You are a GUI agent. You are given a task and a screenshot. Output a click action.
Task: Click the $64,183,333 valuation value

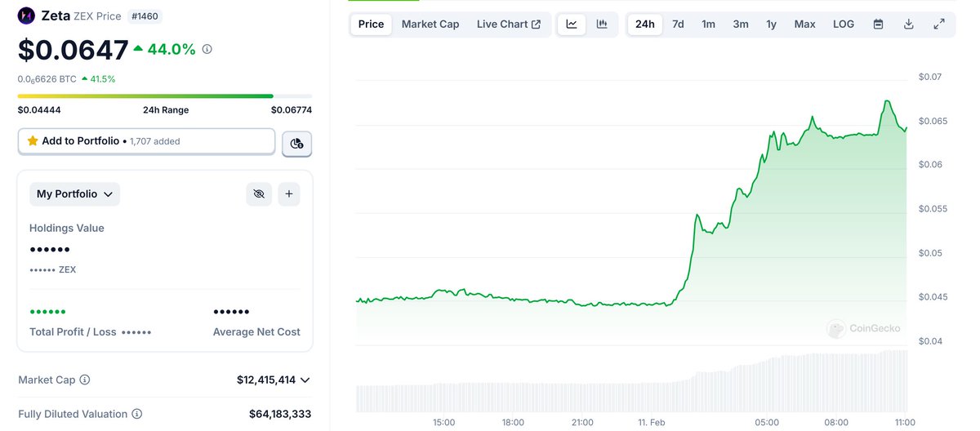pos(280,414)
